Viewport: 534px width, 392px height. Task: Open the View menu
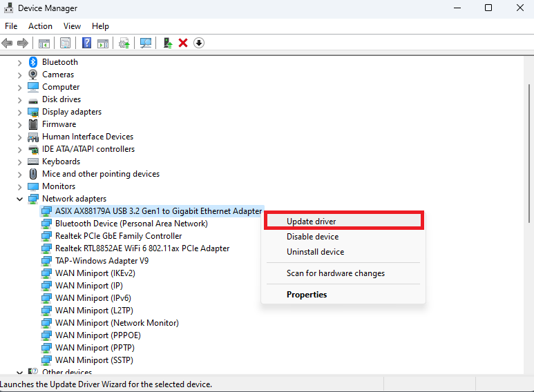(x=72, y=26)
